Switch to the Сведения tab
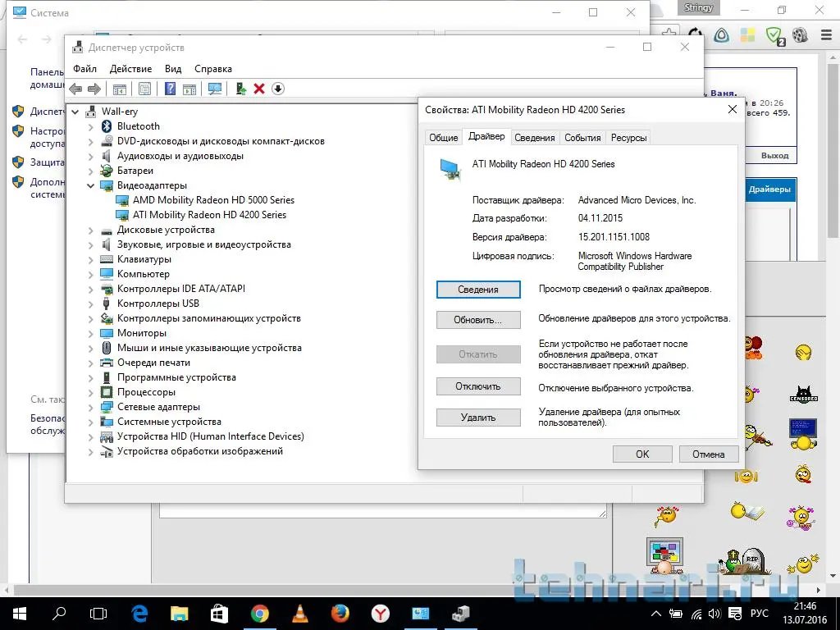Image resolution: width=840 pixels, height=630 pixels. [x=534, y=138]
